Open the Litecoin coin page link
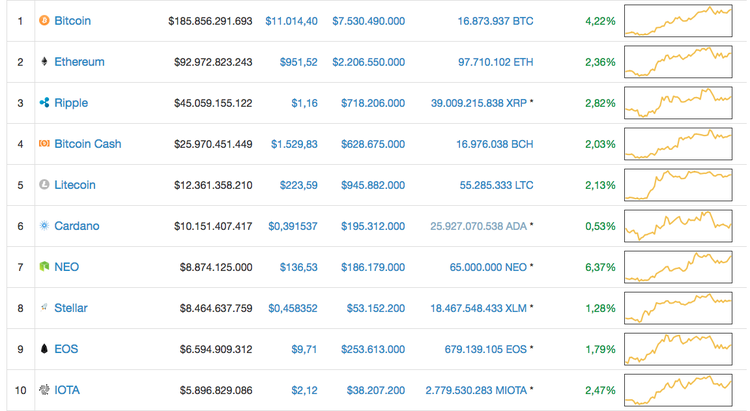The height and width of the screenshot is (411, 750). click(75, 185)
